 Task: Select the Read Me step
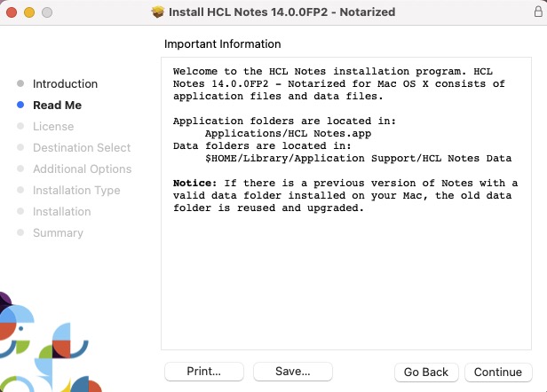pyautogui.click(x=57, y=105)
